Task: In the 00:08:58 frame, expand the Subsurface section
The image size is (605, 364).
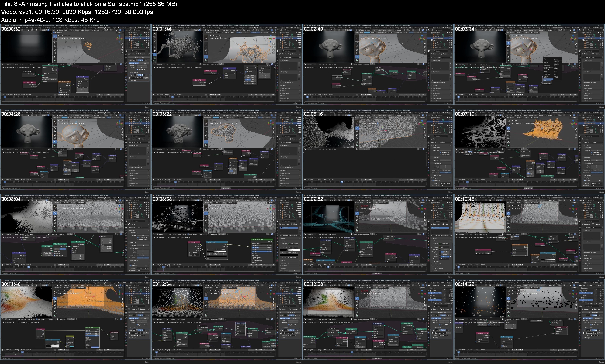Action: pyautogui.click(x=256, y=257)
